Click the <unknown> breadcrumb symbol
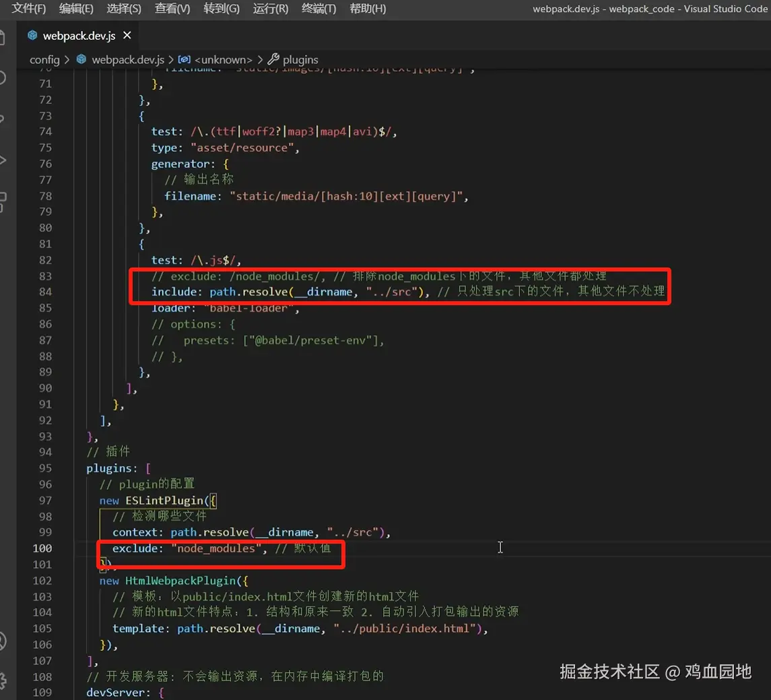 (x=224, y=59)
